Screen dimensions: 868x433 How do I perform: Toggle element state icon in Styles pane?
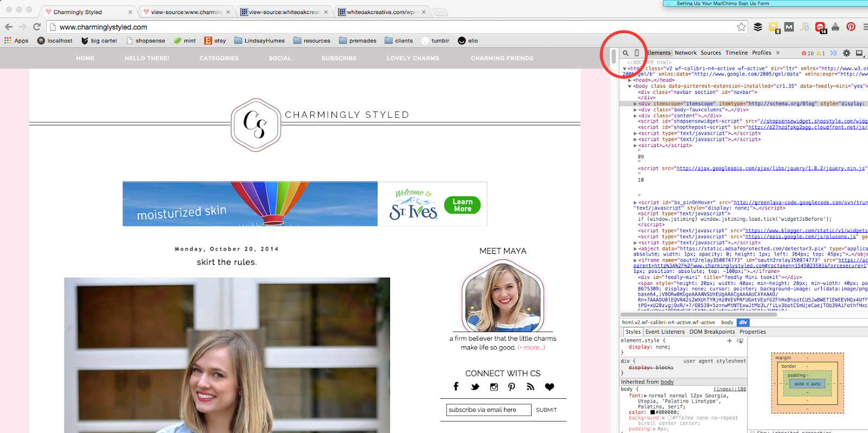tap(740, 341)
